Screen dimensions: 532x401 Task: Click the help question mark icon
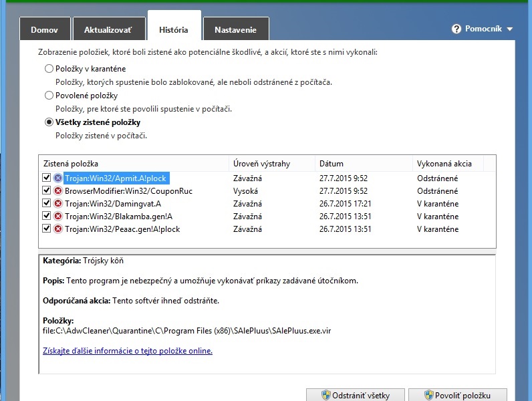[456, 29]
